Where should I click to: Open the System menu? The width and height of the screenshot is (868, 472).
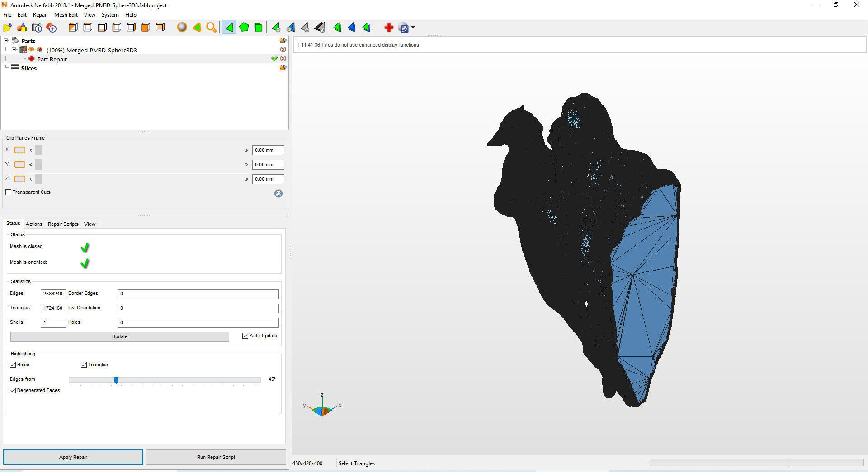pyautogui.click(x=110, y=15)
